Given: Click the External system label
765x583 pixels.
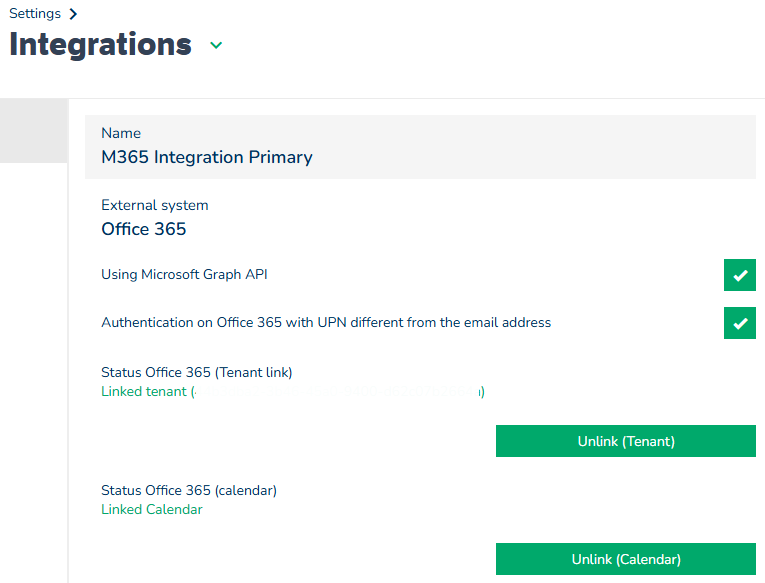Looking at the screenshot, I should pyautogui.click(x=155, y=205).
